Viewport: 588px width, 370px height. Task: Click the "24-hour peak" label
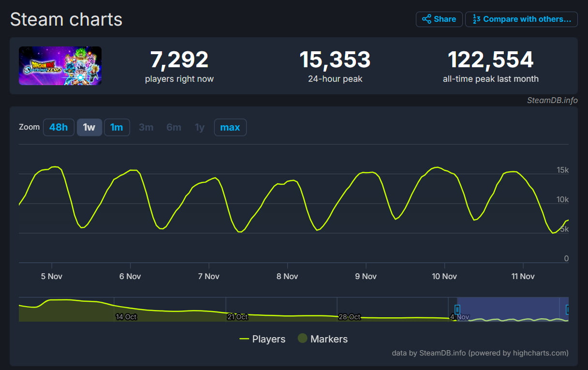(335, 78)
